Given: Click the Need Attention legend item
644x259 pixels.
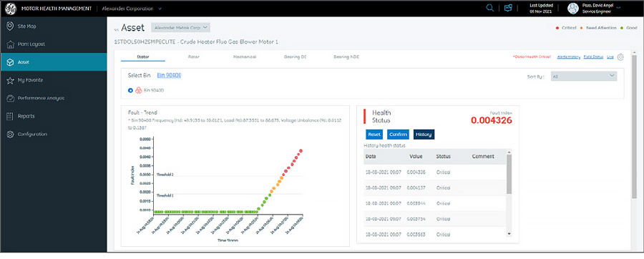Looking at the screenshot, I should (x=598, y=28).
